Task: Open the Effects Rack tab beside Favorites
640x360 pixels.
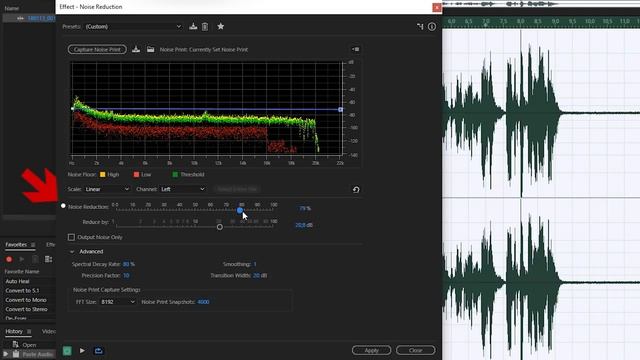Action: 50,244
